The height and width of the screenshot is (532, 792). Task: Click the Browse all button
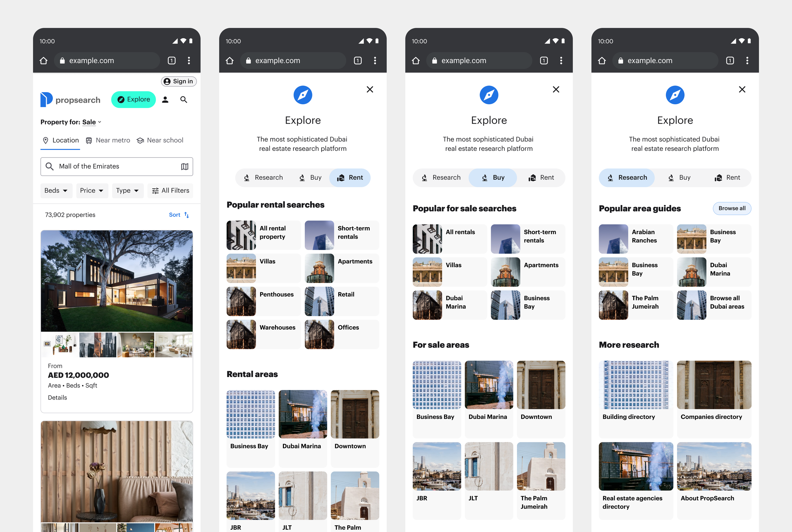click(x=731, y=208)
